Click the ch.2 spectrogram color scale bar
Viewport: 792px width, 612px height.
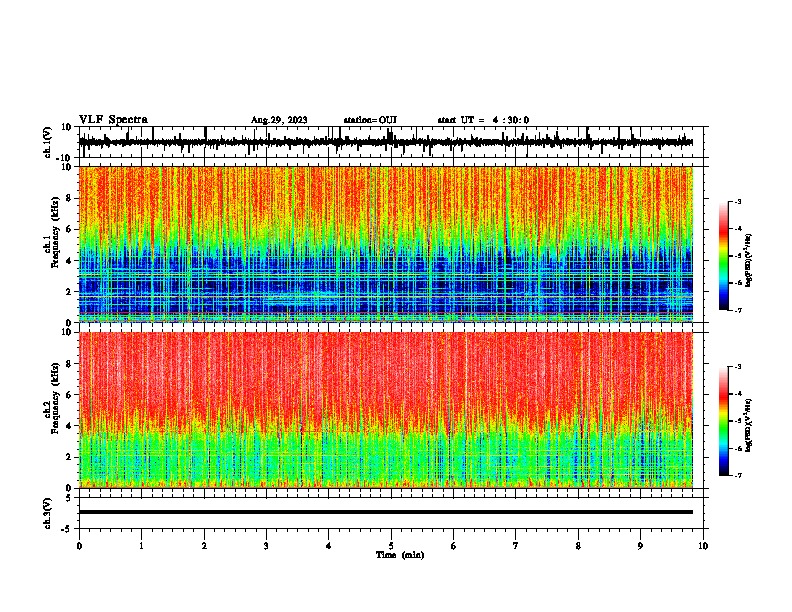[724, 421]
